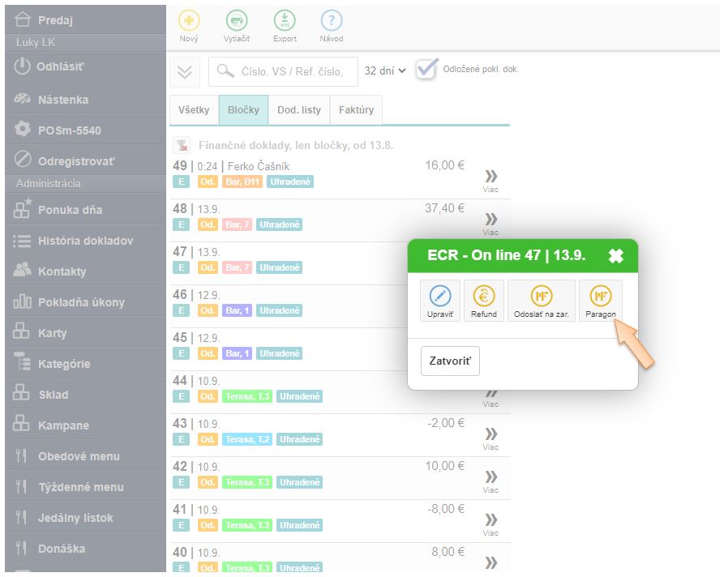
Task: Click the Nový (new document) icon
Action: (x=188, y=22)
